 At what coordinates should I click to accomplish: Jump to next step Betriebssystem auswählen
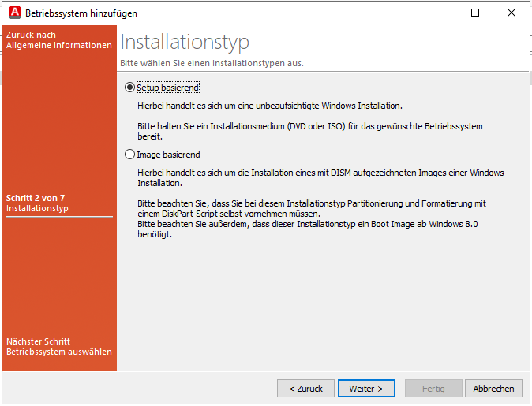pyautogui.click(x=59, y=347)
